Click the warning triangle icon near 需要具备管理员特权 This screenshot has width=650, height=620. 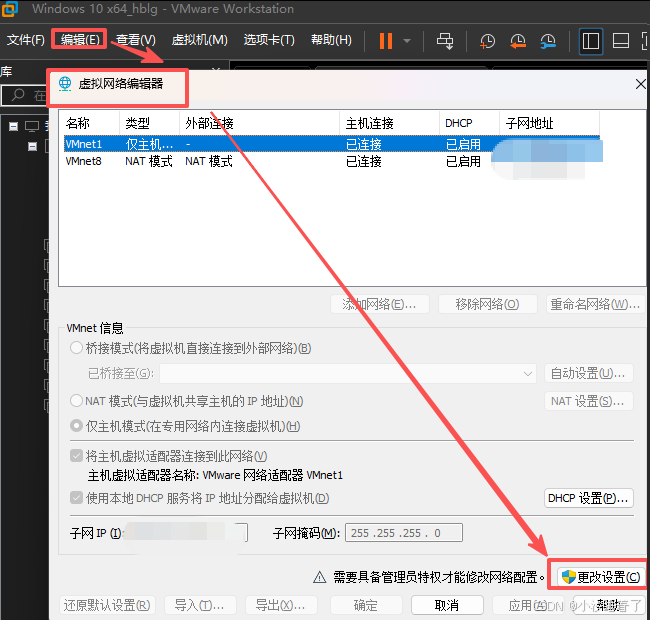pyautogui.click(x=319, y=577)
